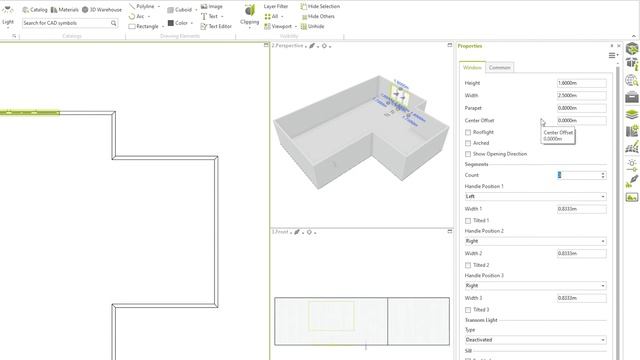The height and width of the screenshot is (360, 640).
Task: Click the CAD symbols search magnifier
Action: coord(113,23)
